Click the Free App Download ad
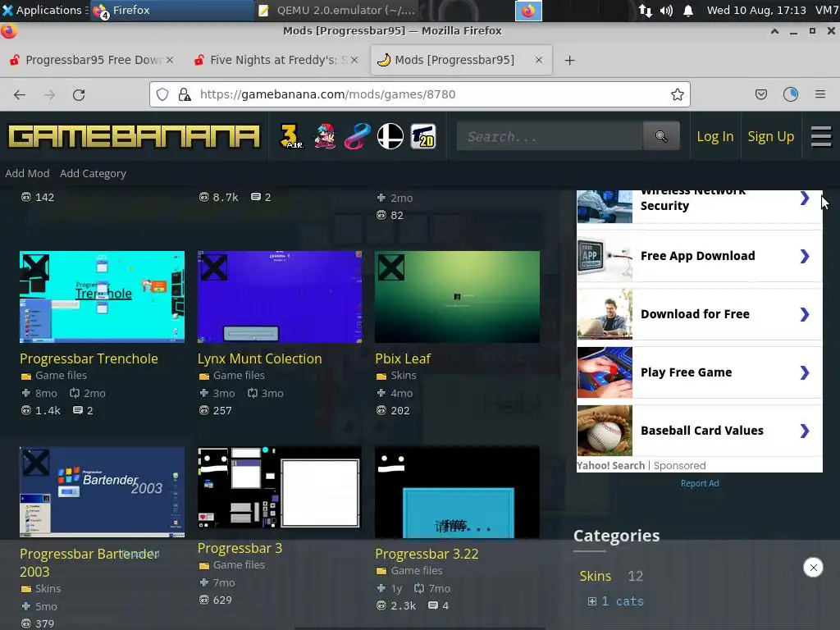 click(699, 256)
